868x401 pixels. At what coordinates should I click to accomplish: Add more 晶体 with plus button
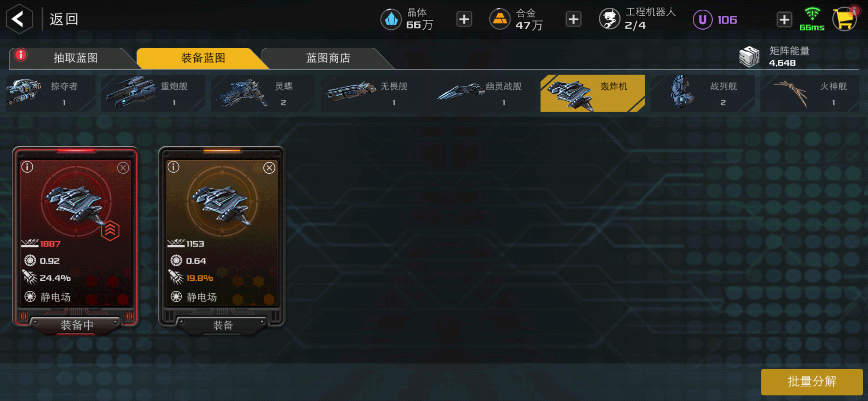pyautogui.click(x=464, y=19)
